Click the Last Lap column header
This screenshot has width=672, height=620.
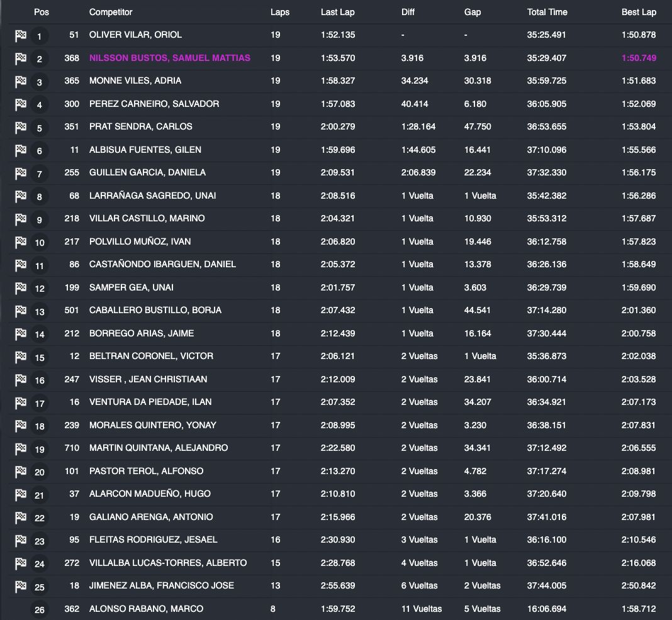click(x=338, y=12)
